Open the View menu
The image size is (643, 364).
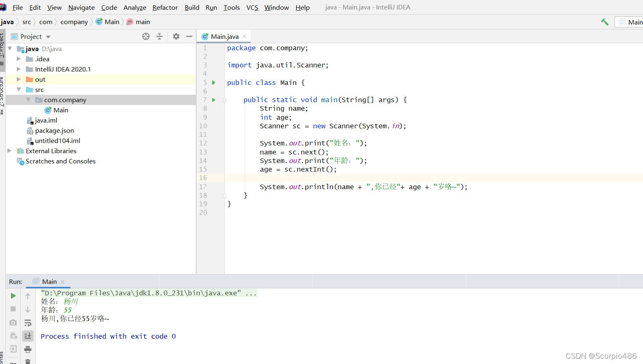[54, 7]
